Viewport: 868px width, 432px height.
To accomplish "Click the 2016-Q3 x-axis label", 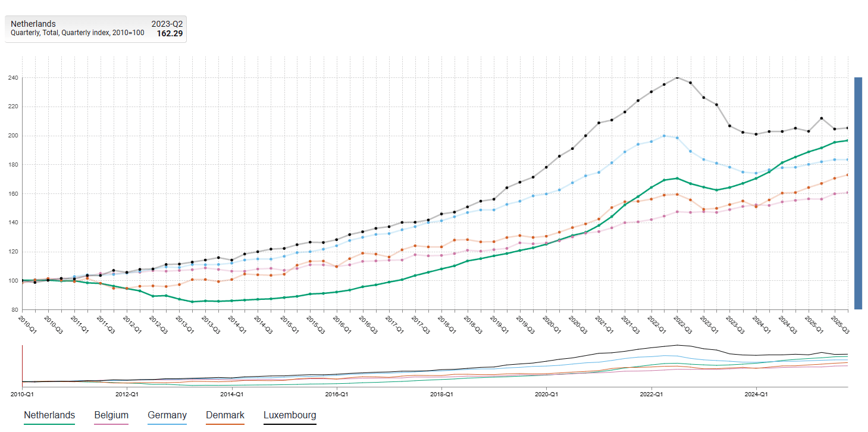I will pos(369,324).
